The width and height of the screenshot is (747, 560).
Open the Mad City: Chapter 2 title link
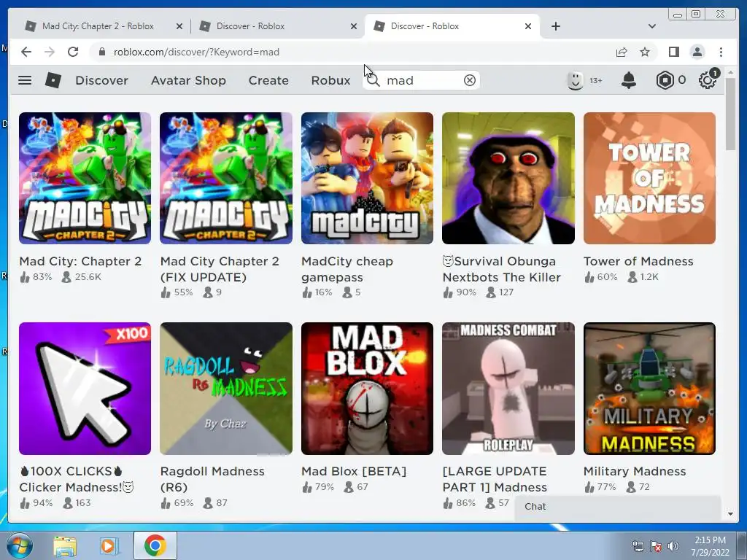pyautogui.click(x=80, y=262)
